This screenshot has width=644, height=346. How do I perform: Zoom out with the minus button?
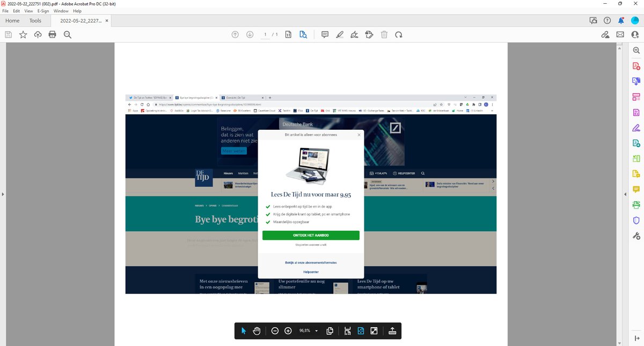coord(275,330)
